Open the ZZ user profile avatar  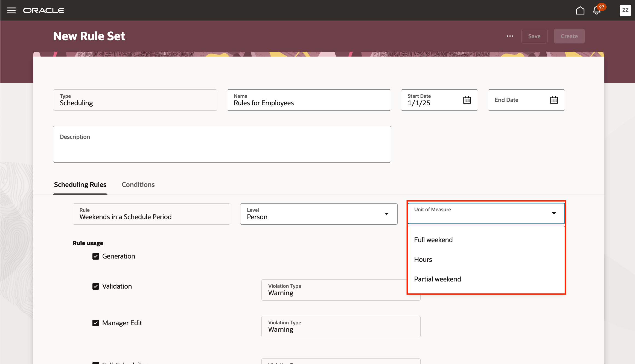point(625,10)
